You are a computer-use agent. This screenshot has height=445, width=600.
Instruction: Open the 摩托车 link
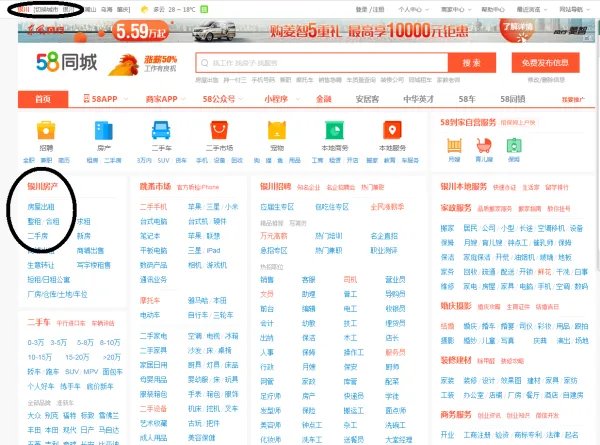point(150,301)
